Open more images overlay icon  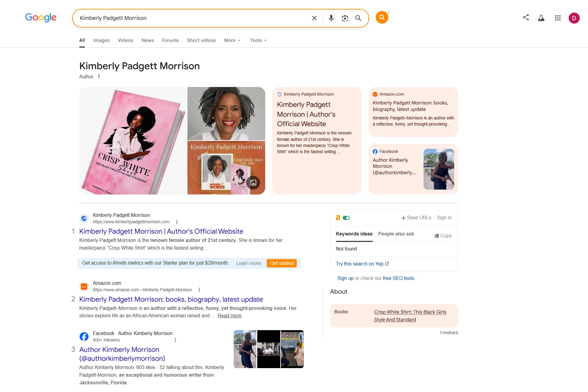(253, 183)
